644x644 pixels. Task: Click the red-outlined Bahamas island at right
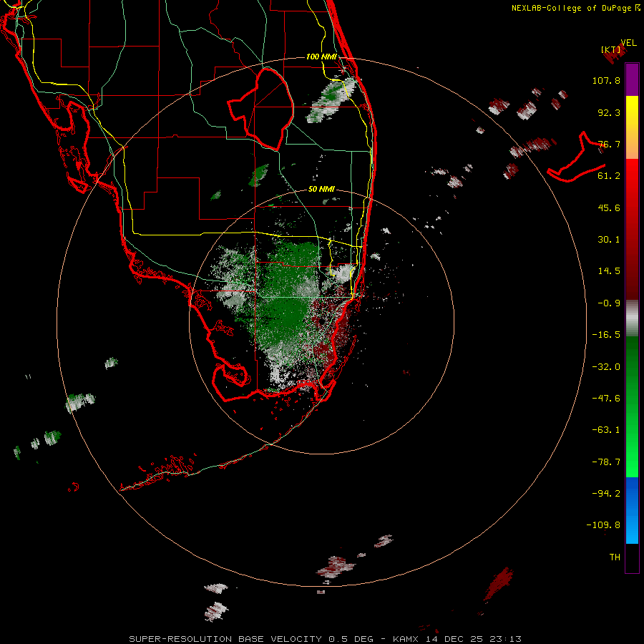[x=576, y=157]
